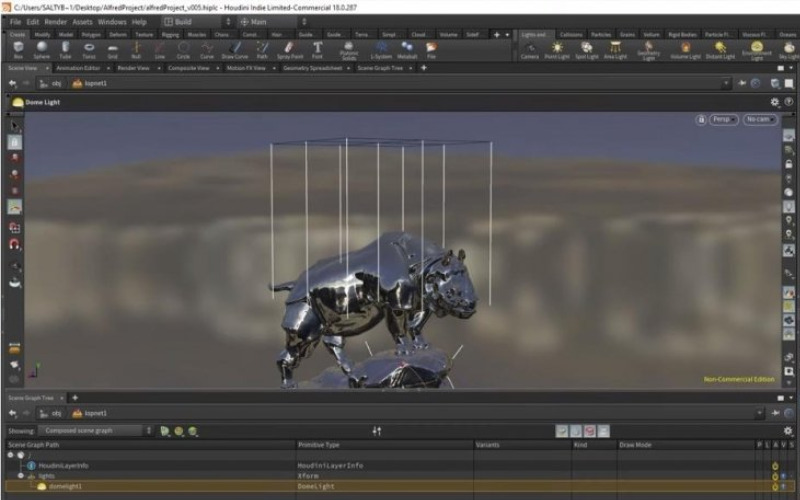Open viewport display options gear
800x500 pixels.
pos(774,102)
